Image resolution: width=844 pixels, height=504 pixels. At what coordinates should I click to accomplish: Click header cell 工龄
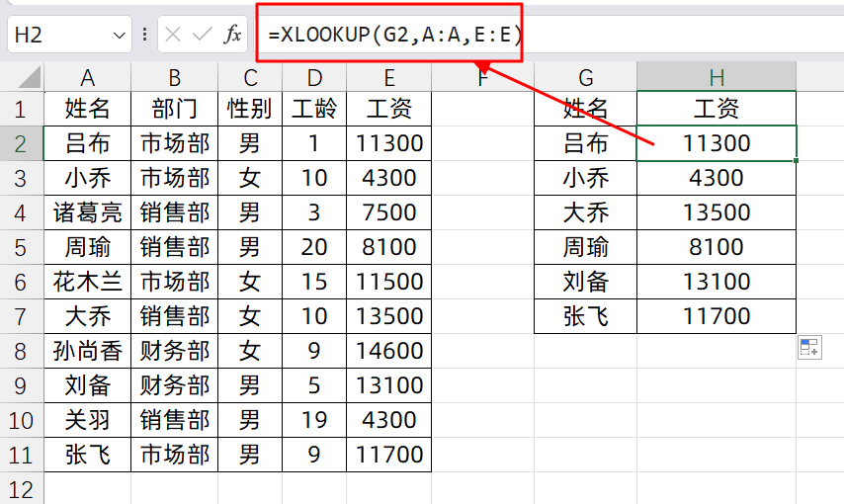coord(314,109)
